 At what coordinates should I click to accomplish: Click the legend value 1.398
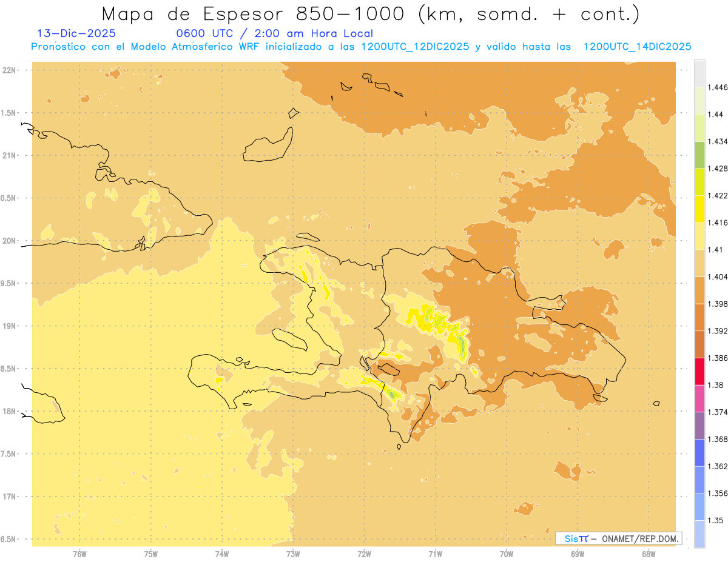click(x=718, y=304)
